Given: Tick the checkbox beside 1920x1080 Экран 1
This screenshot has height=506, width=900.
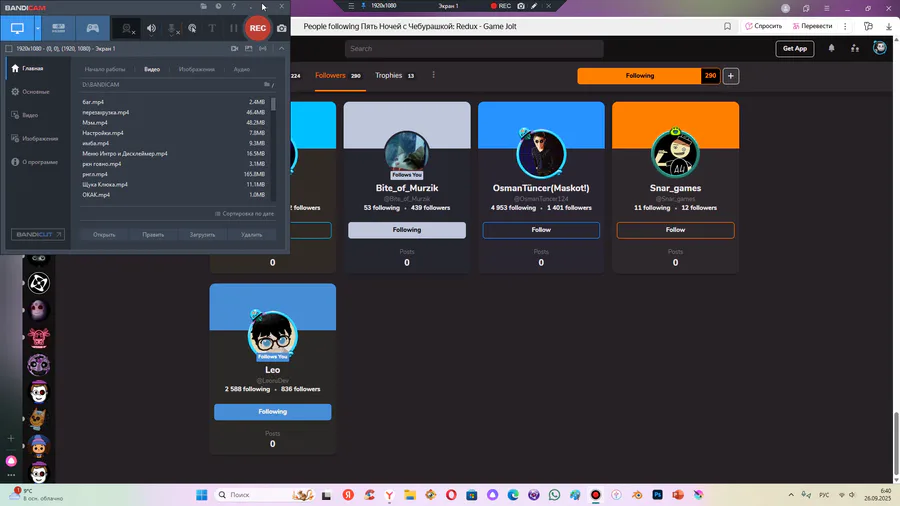Looking at the screenshot, I should (9, 49).
